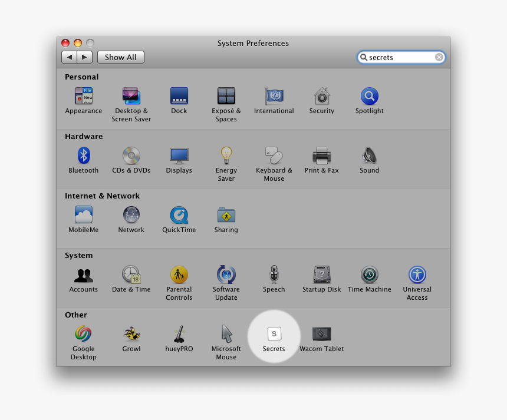Viewport: 507px width, 420px height.
Task: Click the magnifying glass in search field
Action: pos(363,57)
